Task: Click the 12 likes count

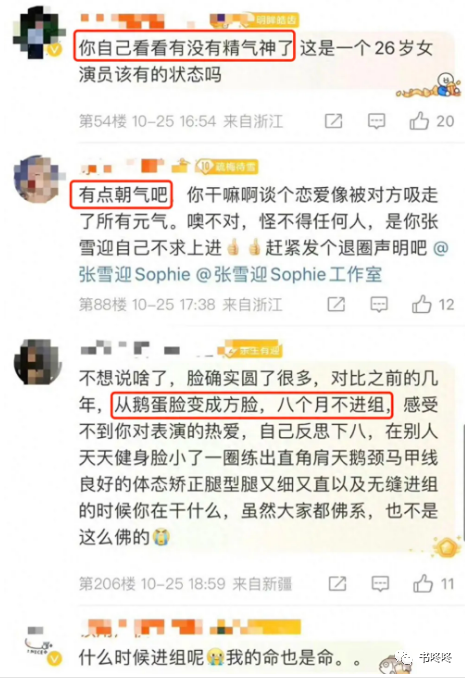Action: pos(447,304)
